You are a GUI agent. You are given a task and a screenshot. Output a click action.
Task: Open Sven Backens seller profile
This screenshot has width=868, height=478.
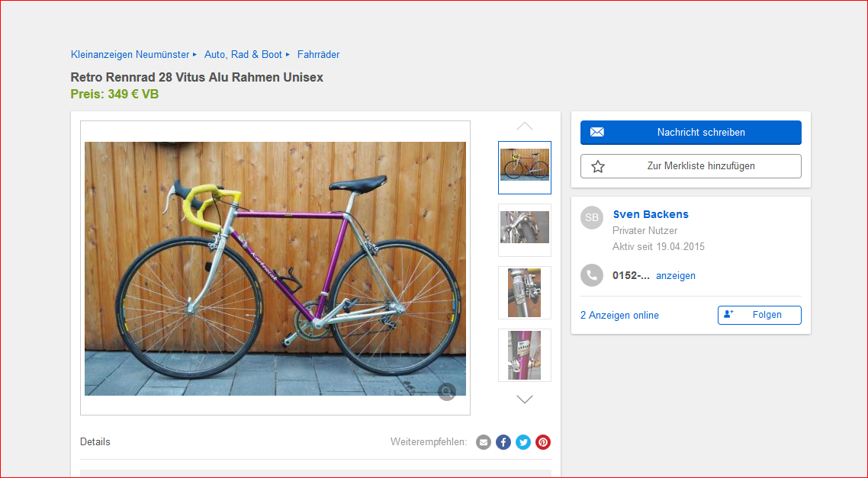651,214
